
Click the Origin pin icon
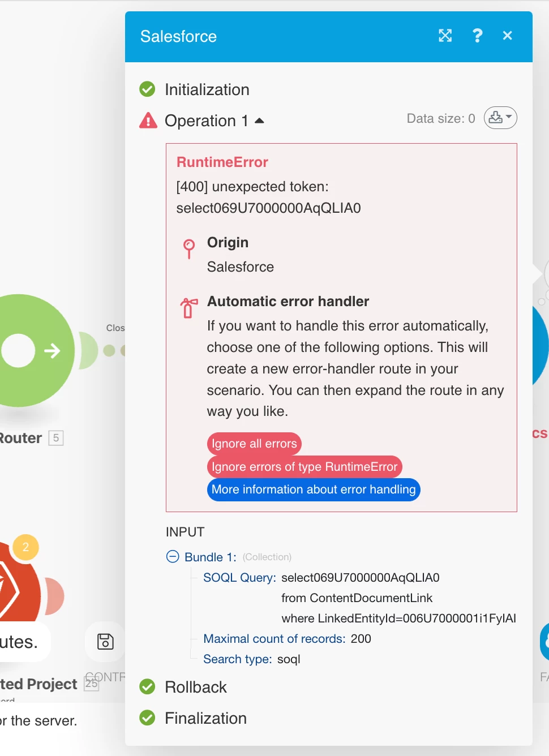coord(189,248)
